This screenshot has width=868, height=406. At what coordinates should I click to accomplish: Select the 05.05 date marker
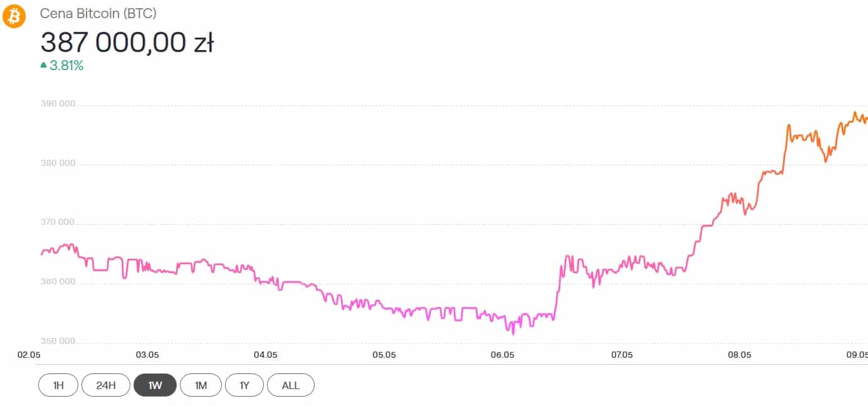coord(384,355)
